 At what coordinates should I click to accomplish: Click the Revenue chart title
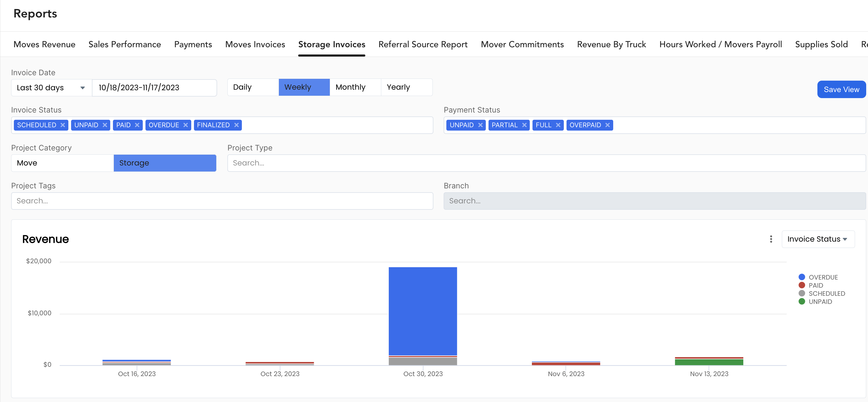point(45,239)
